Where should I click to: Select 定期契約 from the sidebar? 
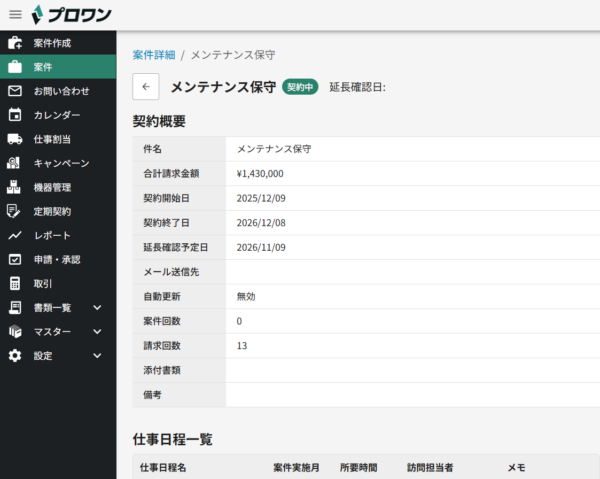pyautogui.click(x=52, y=211)
